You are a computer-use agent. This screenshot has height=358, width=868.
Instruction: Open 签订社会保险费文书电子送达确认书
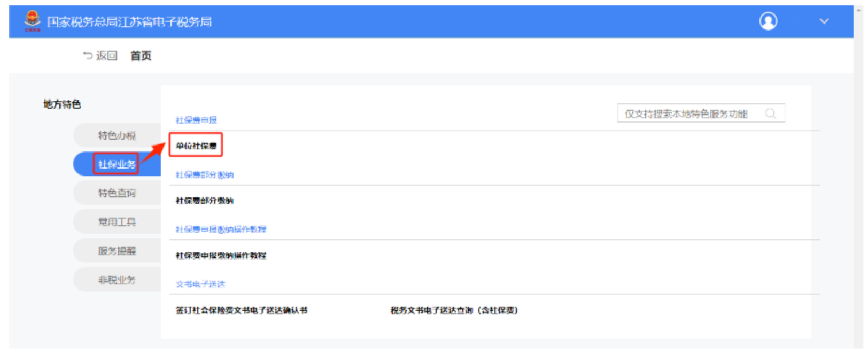click(242, 310)
